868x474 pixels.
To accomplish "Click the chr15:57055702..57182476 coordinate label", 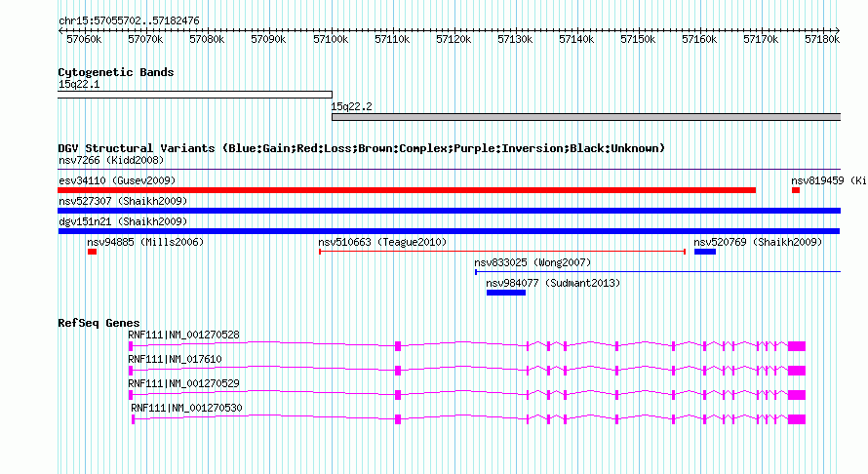I will [x=129, y=21].
